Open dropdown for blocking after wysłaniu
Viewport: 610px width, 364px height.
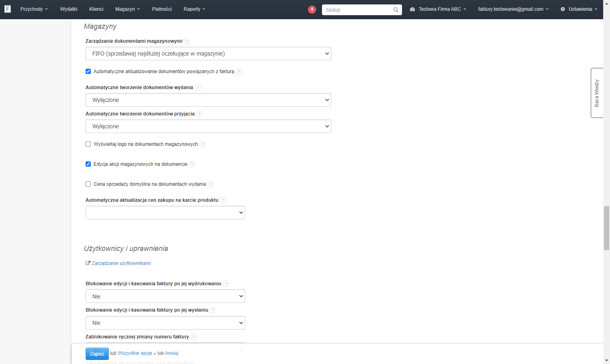[x=165, y=323]
